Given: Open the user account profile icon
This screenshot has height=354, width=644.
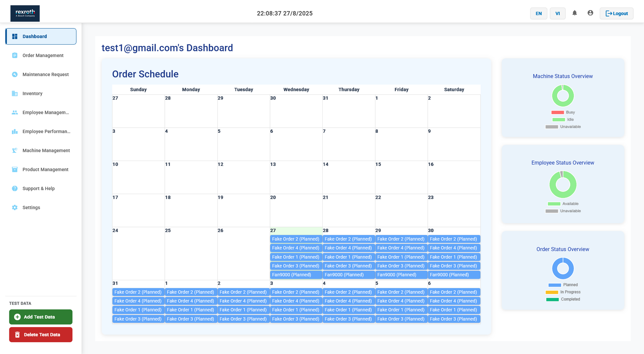Looking at the screenshot, I should point(590,13).
